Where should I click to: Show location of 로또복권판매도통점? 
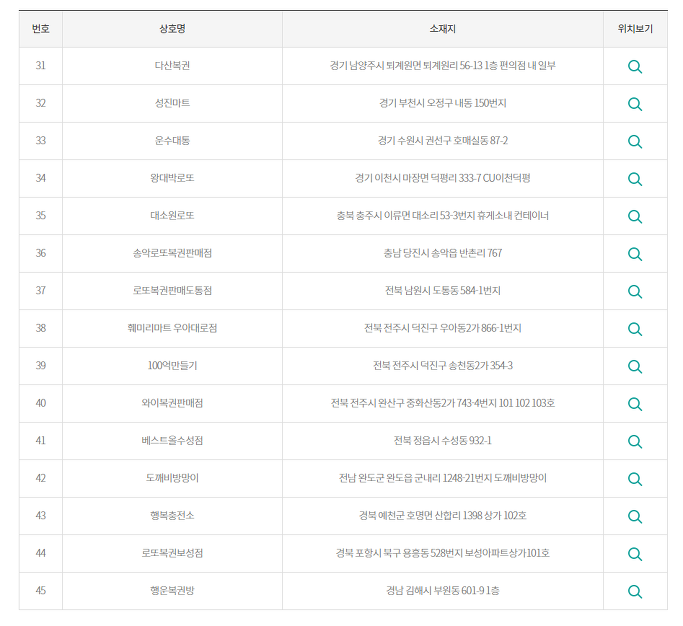[x=635, y=291]
